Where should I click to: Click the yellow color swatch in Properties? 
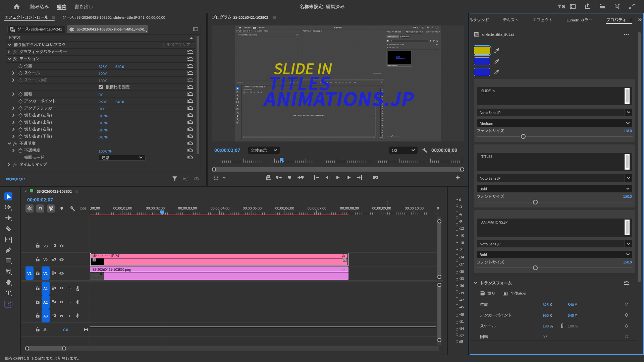482,51
